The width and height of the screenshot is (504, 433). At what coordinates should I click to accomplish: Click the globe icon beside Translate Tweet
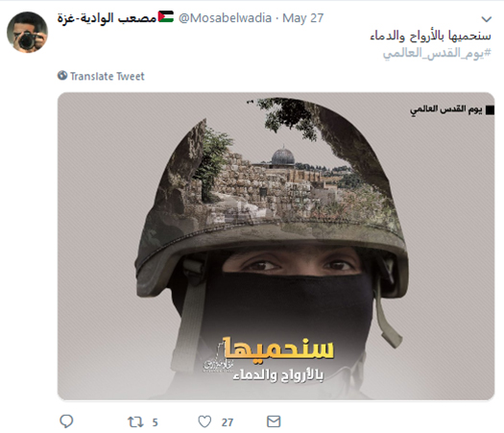pos(62,76)
